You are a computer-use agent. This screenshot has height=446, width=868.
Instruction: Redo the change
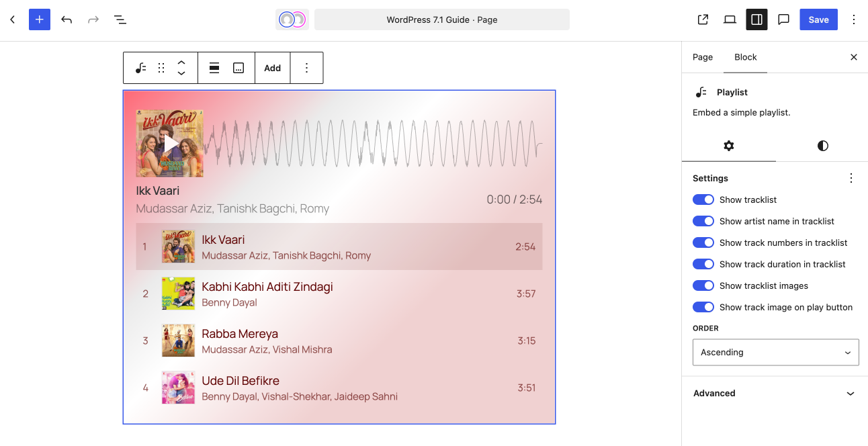pos(93,19)
